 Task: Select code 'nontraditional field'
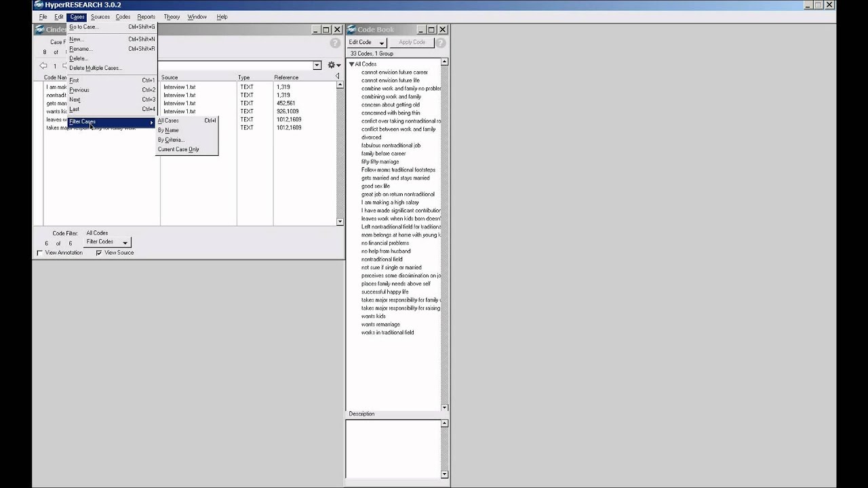click(x=382, y=260)
